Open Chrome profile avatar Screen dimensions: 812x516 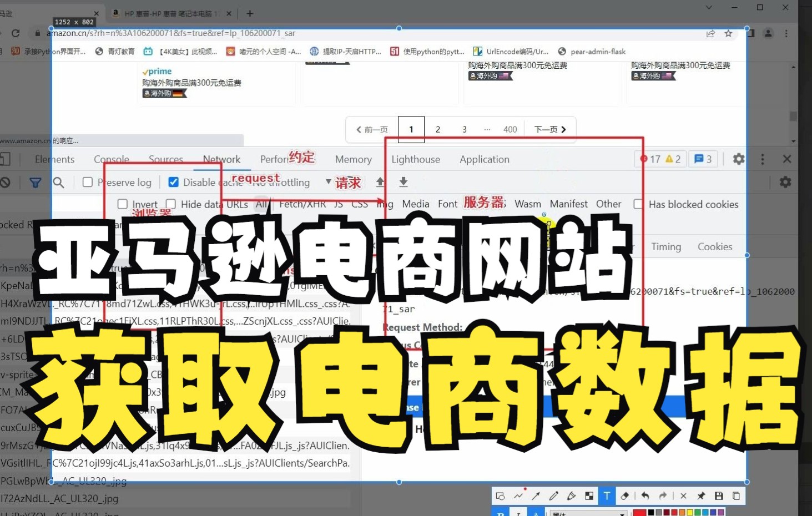768,33
